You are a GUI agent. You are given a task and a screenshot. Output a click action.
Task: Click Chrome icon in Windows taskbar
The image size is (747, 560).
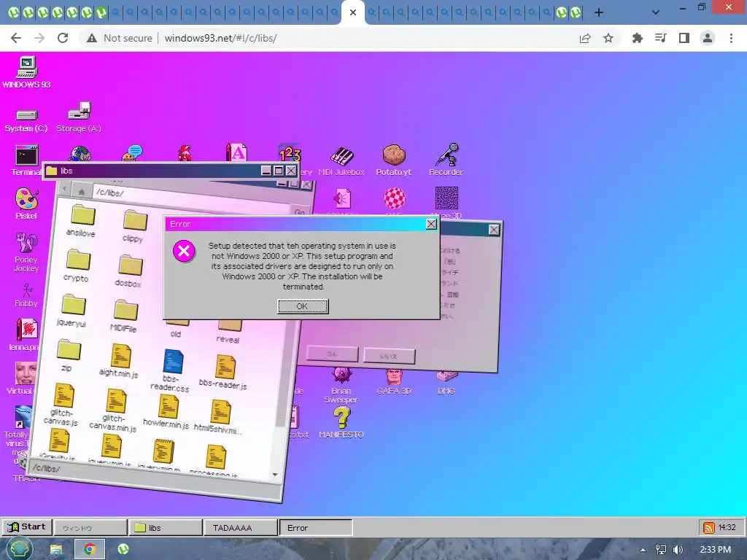click(89, 550)
